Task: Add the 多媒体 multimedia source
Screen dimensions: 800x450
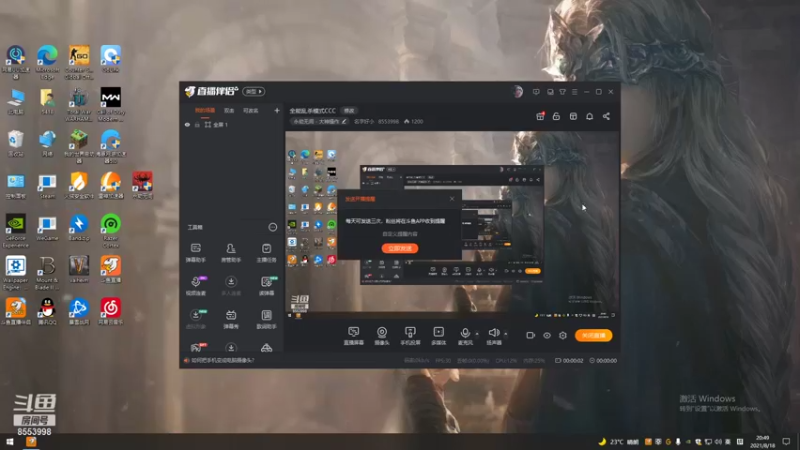Action: pos(438,336)
